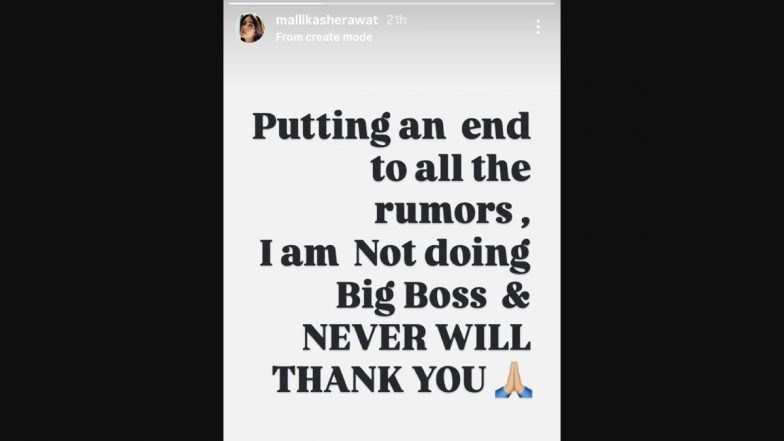
Task: Click the unfilled part of story progress bar
Action: tap(438, 4)
